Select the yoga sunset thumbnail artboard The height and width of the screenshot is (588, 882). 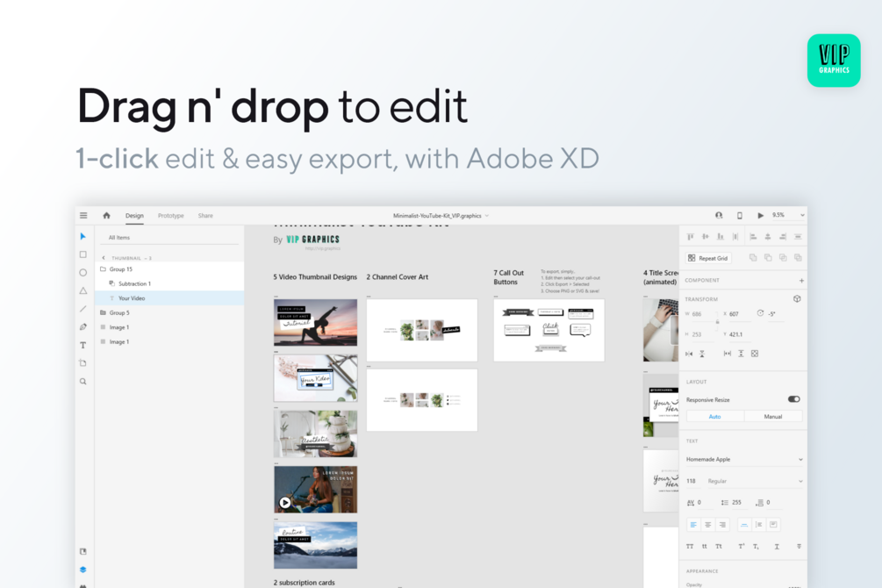tap(316, 322)
